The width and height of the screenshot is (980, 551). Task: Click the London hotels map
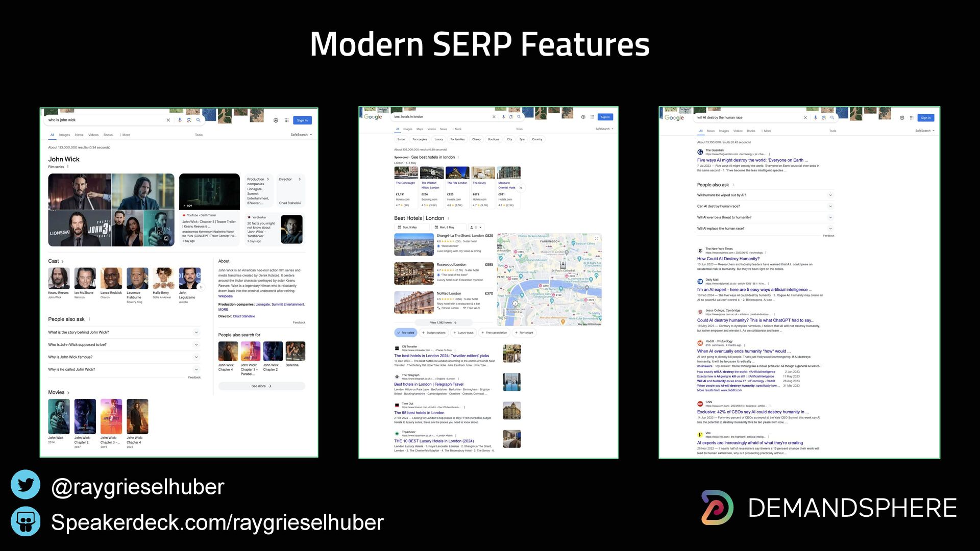pos(549,280)
